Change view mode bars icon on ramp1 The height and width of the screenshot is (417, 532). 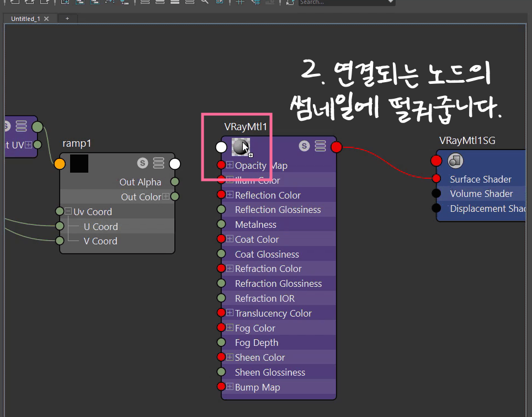point(158,163)
